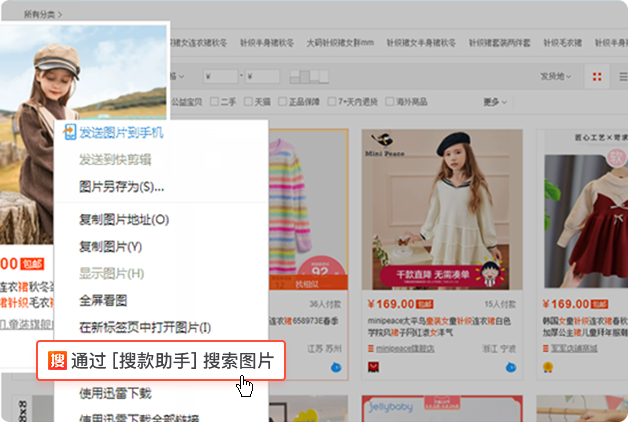Expand the 更多 filter dropdown

click(x=495, y=102)
